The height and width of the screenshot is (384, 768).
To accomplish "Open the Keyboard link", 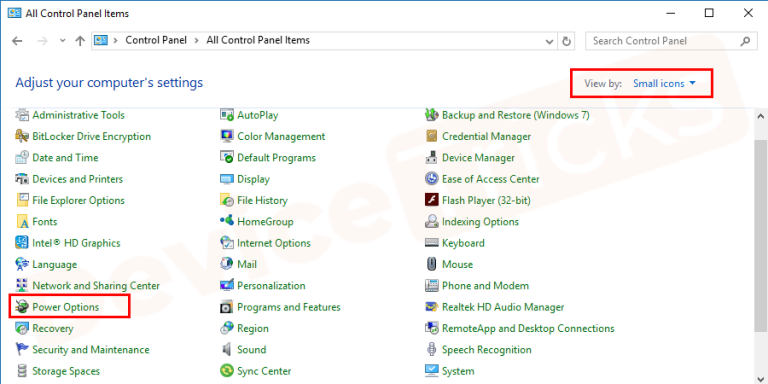I will 463,243.
